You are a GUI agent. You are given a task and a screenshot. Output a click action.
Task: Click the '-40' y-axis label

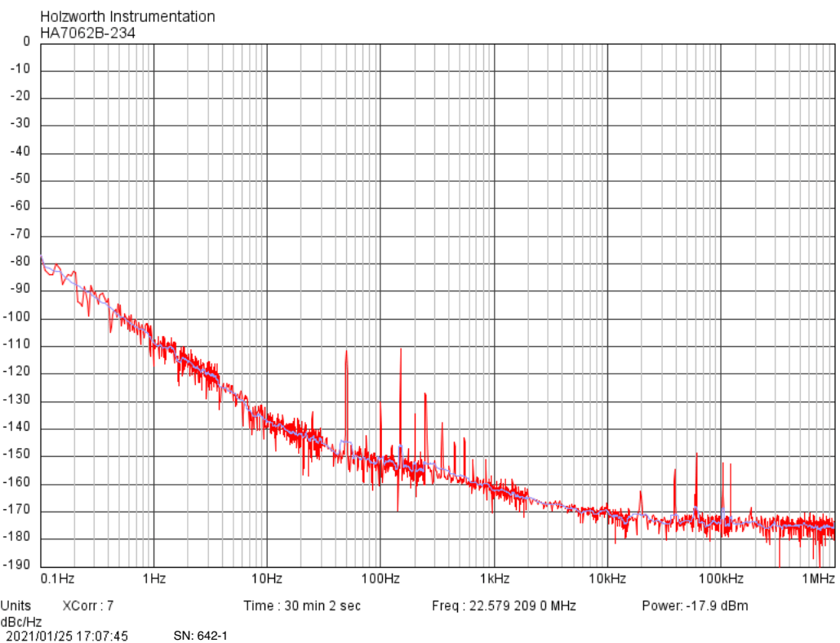(20, 151)
